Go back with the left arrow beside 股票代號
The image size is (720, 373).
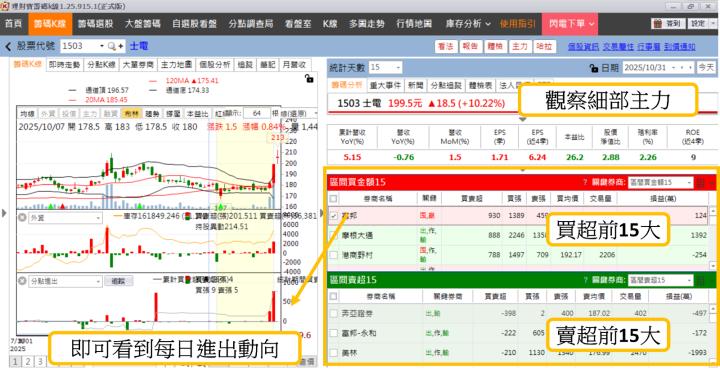pyautogui.click(x=8, y=46)
